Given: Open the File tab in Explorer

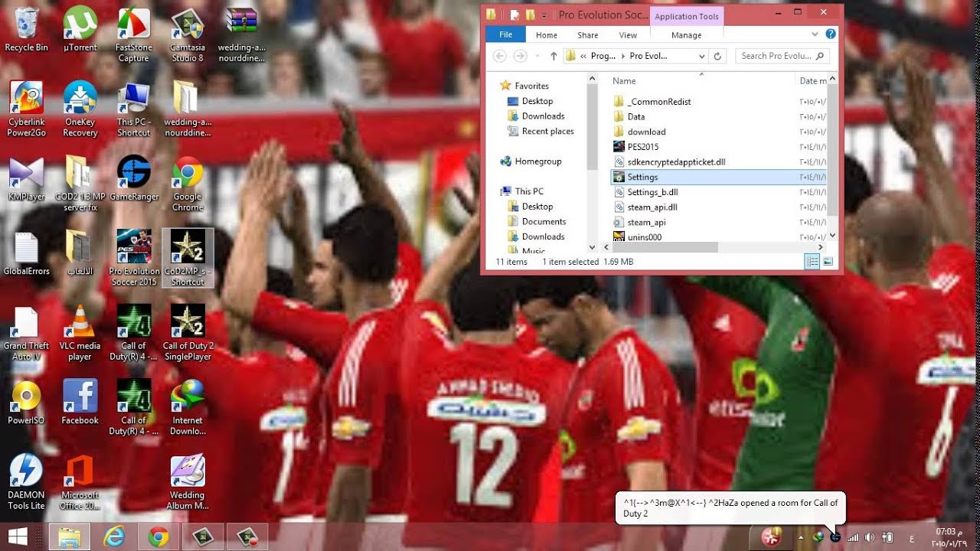Looking at the screenshot, I should [505, 34].
